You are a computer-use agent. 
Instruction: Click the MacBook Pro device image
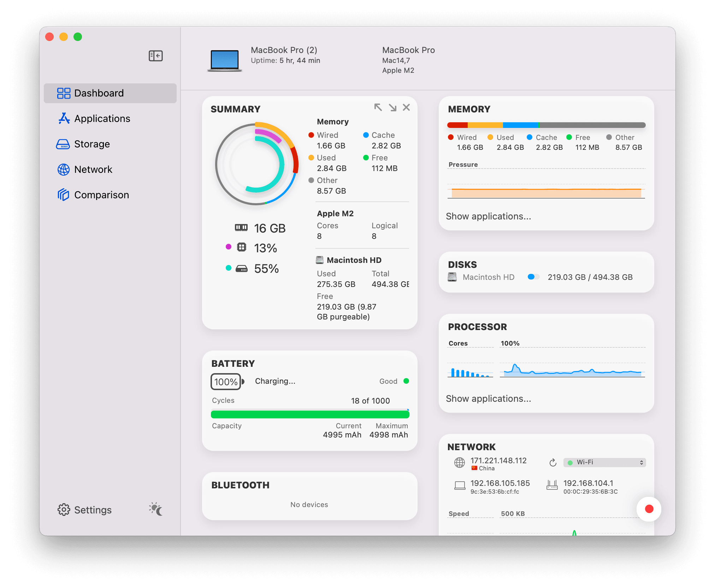(x=224, y=60)
